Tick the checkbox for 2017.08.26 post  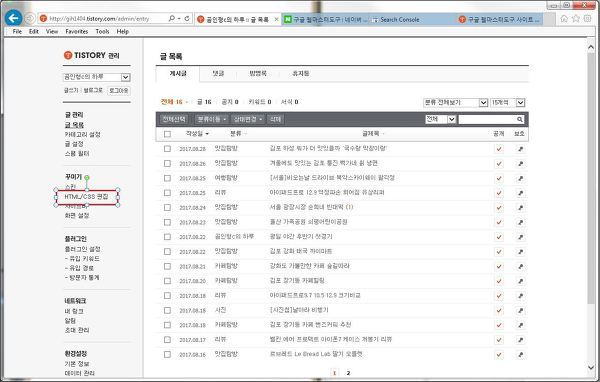click(x=167, y=163)
